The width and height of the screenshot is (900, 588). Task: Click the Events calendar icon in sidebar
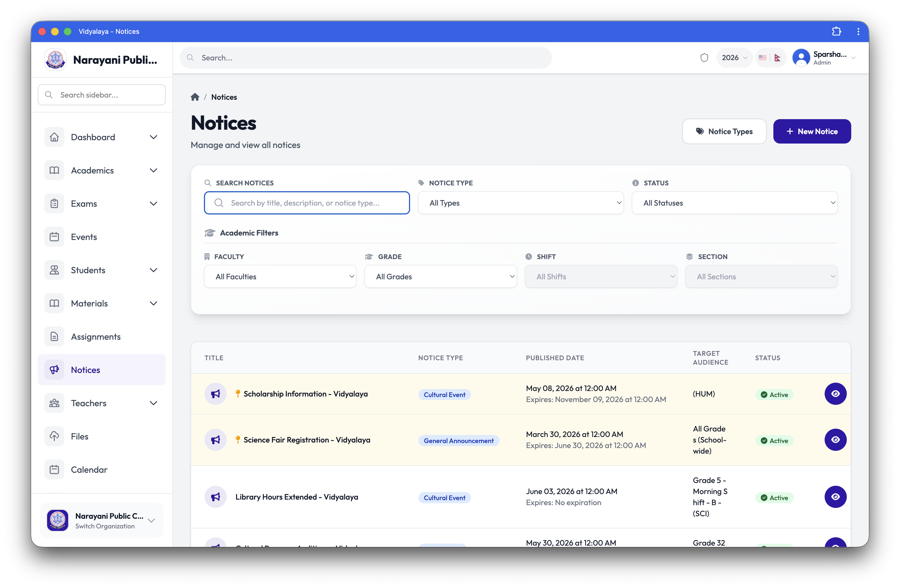coord(55,237)
